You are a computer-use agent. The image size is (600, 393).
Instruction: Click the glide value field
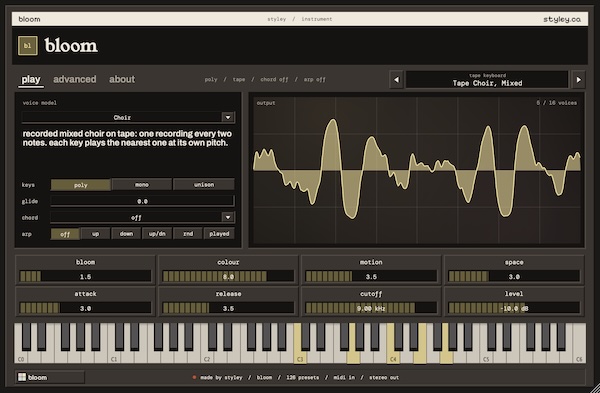(142, 201)
